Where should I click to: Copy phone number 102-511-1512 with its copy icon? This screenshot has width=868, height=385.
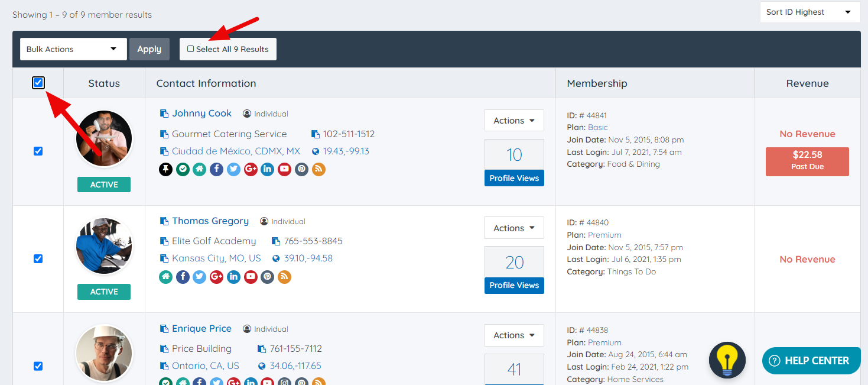(316, 134)
